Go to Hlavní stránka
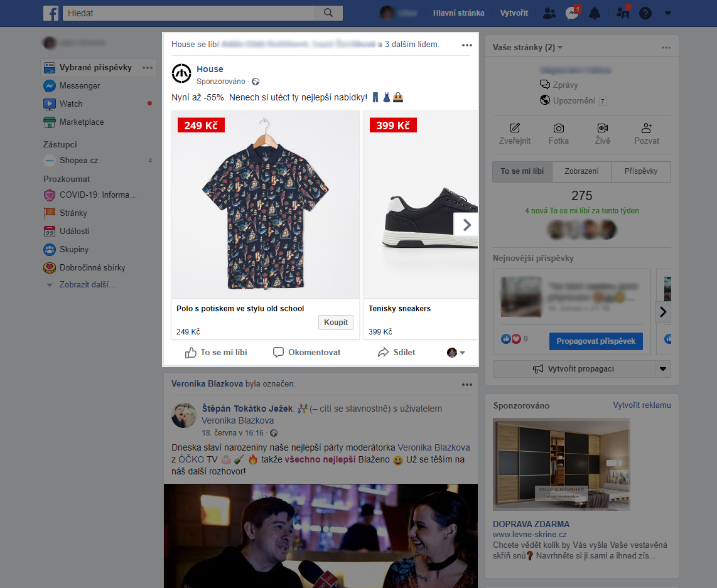The height and width of the screenshot is (588, 717). (x=459, y=13)
